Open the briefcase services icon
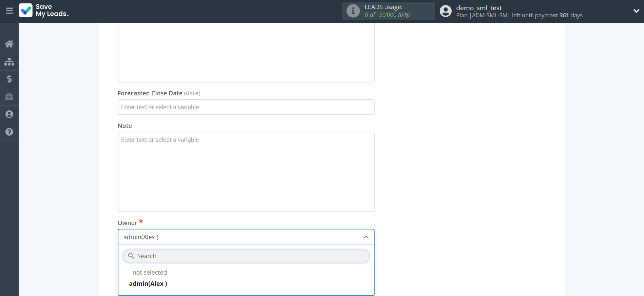Viewport: 644px width, 296px height. coord(9,97)
